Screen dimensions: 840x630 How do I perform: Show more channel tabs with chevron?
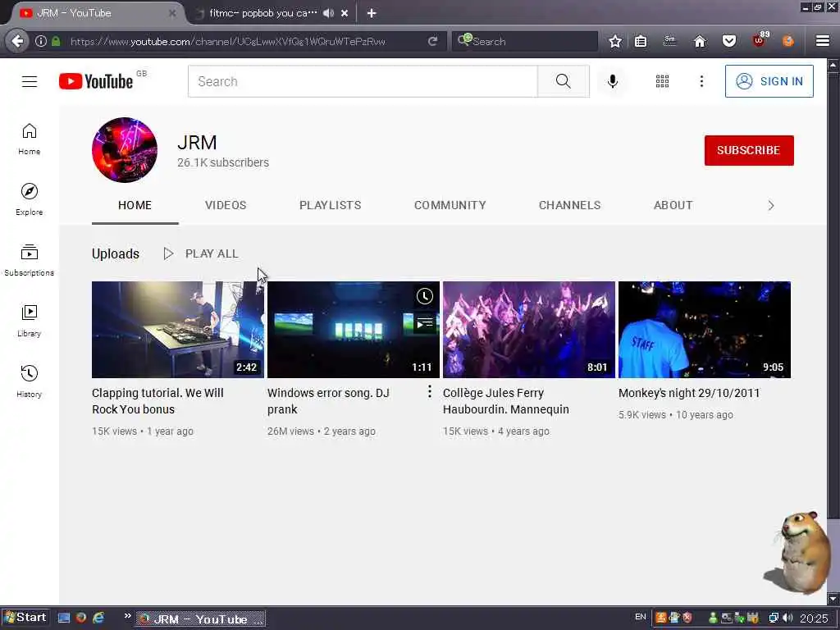771,205
